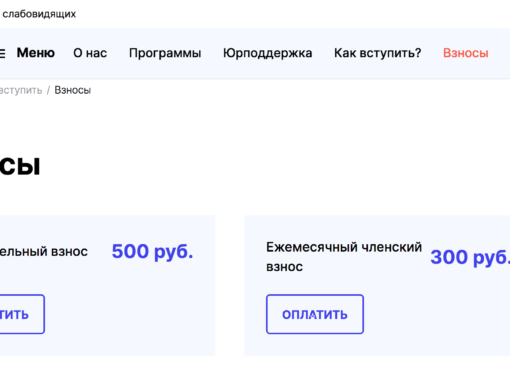The height and width of the screenshot is (382, 510).
Task: Follow the вступить breadcrumb link
Action: click(x=21, y=90)
